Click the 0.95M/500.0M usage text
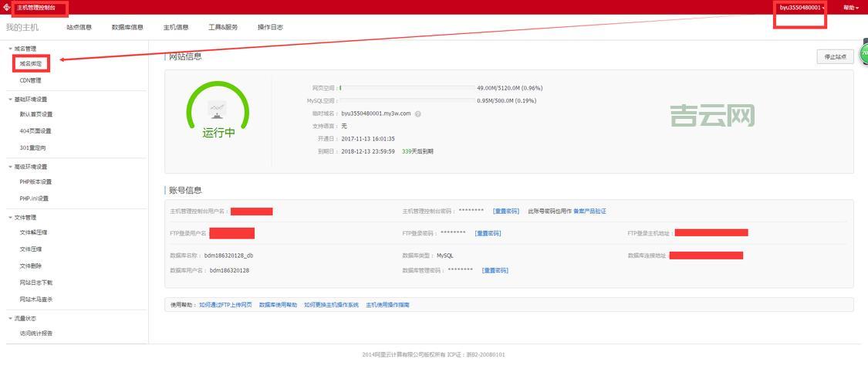 (x=506, y=101)
